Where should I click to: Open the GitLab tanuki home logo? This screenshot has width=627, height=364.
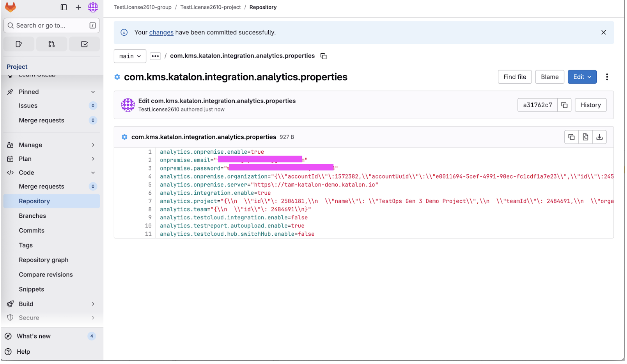10,7
